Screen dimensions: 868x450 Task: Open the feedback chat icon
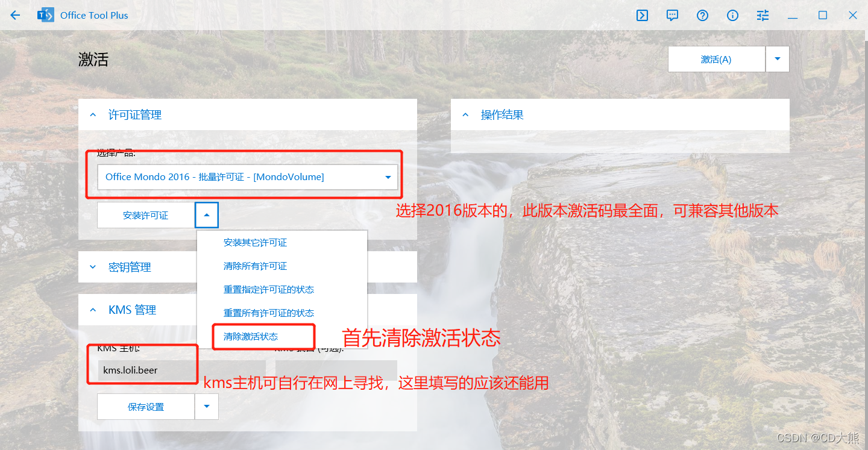[x=672, y=15]
